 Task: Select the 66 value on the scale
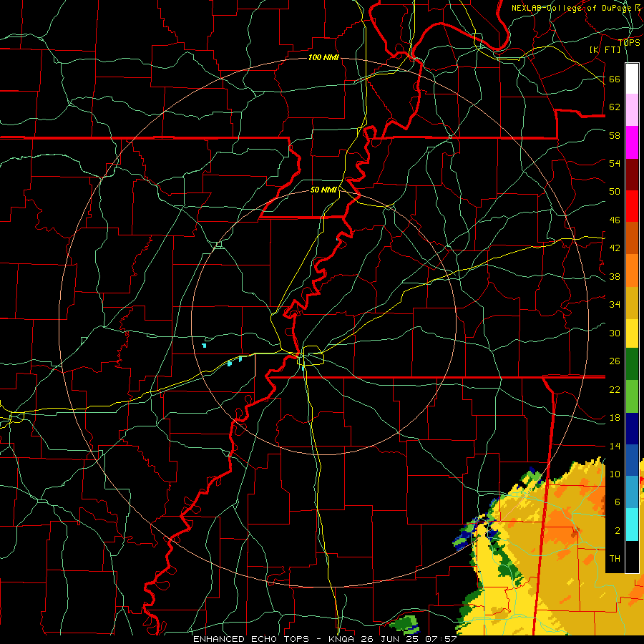615,79
